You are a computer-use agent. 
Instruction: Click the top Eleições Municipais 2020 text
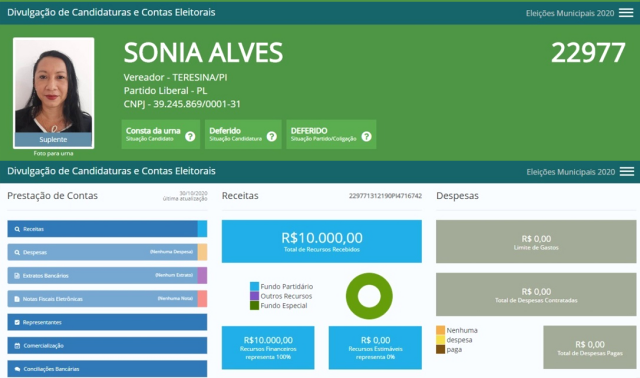(570, 13)
